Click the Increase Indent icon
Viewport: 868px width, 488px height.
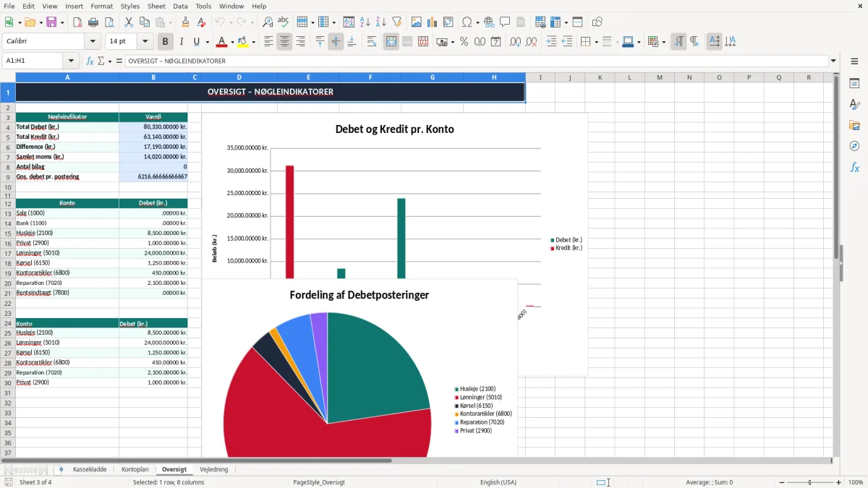[x=551, y=42]
